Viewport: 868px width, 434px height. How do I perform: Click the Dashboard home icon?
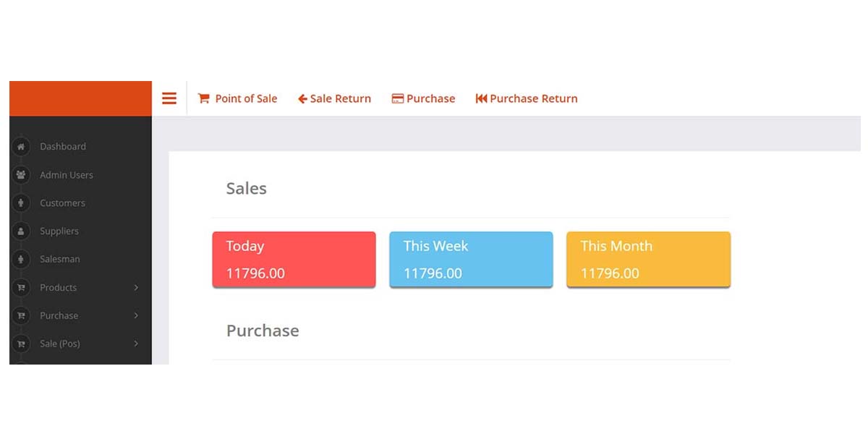point(20,147)
